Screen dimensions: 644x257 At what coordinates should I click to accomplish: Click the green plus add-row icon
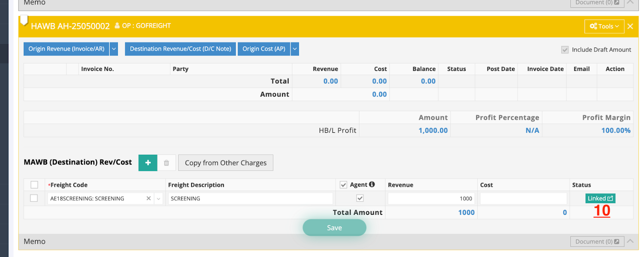tap(148, 163)
